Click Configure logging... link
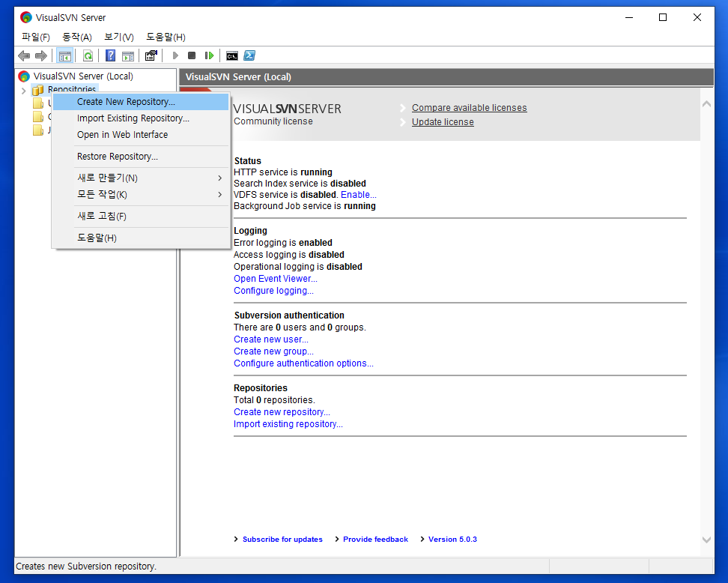 [x=273, y=291]
